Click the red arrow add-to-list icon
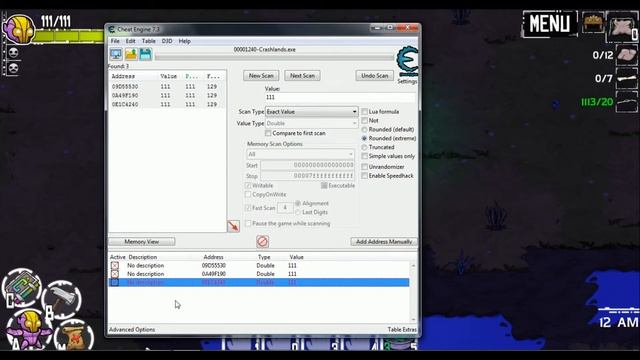This screenshot has height=360, width=640. [x=233, y=226]
